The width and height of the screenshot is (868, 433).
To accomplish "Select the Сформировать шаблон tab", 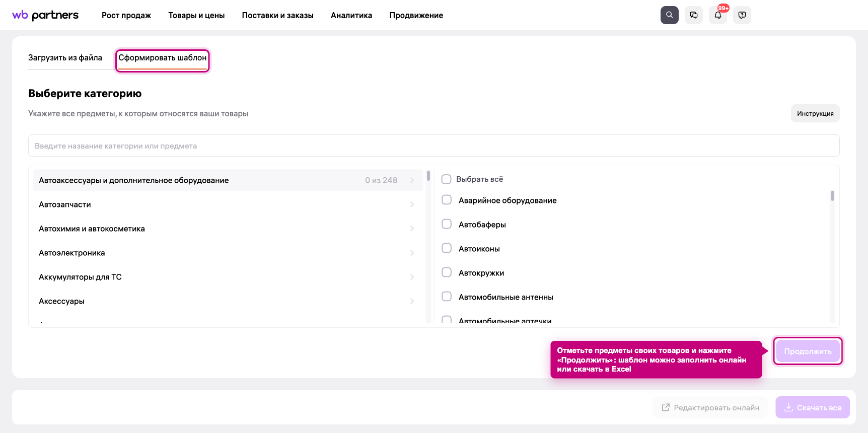I will [x=163, y=58].
